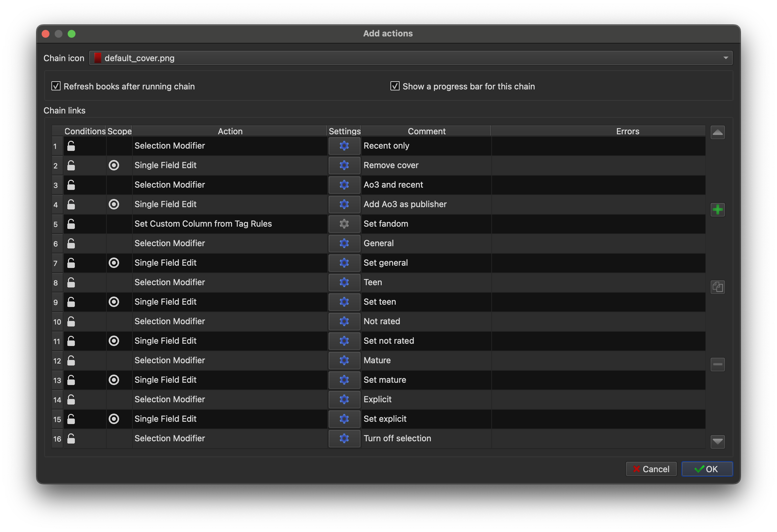Click scope target icon in row 15
The image size is (777, 532).
(x=114, y=419)
